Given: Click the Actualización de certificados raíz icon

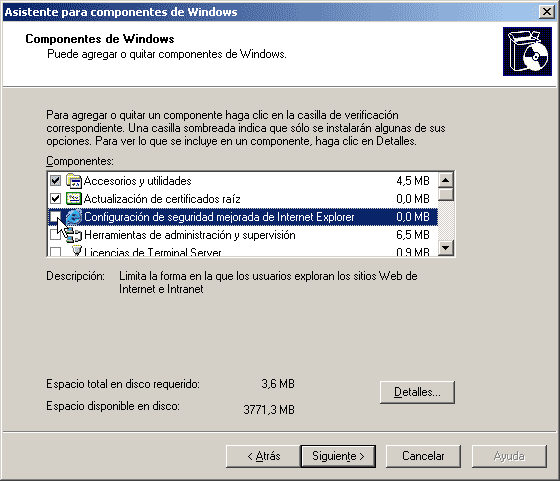Looking at the screenshot, I should tap(74, 199).
